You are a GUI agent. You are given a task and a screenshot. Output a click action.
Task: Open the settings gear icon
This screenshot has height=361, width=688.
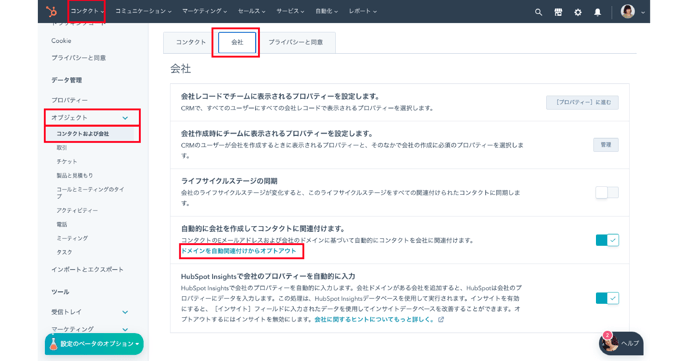tap(578, 12)
